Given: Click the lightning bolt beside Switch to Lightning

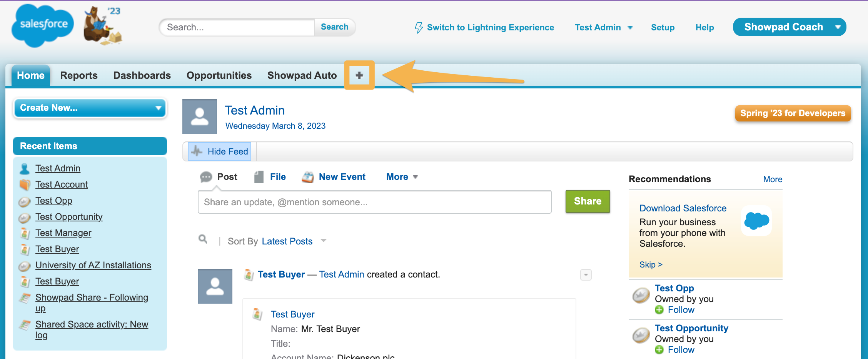Looking at the screenshot, I should [x=419, y=27].
